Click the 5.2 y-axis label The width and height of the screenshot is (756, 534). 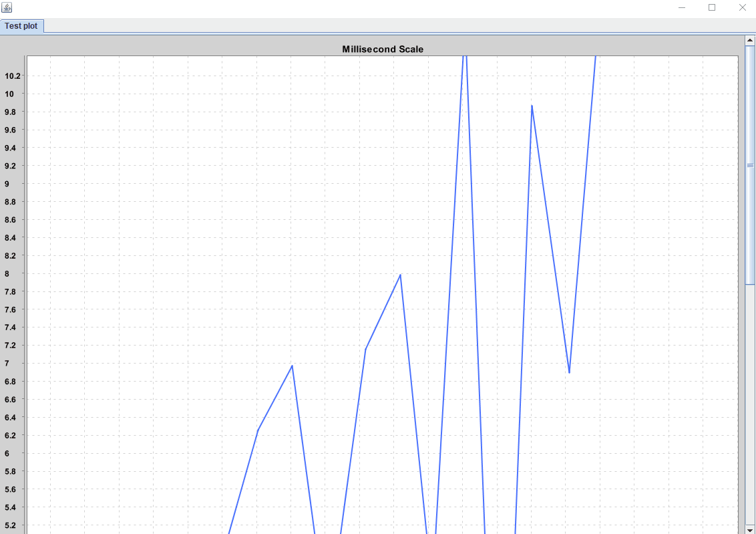coord(10,525)
